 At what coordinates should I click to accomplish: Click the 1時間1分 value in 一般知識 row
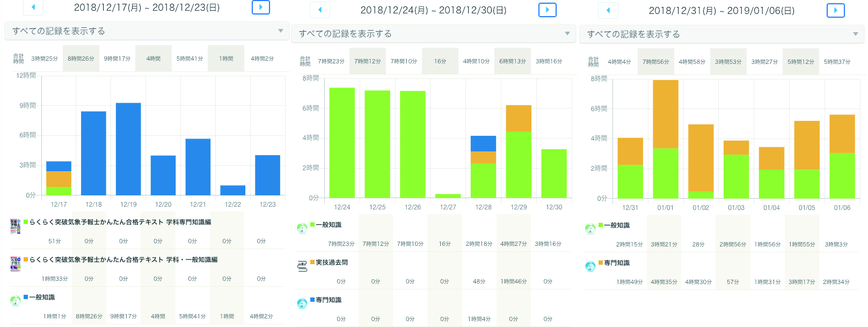pyautogui.click(x=55, y=316)
